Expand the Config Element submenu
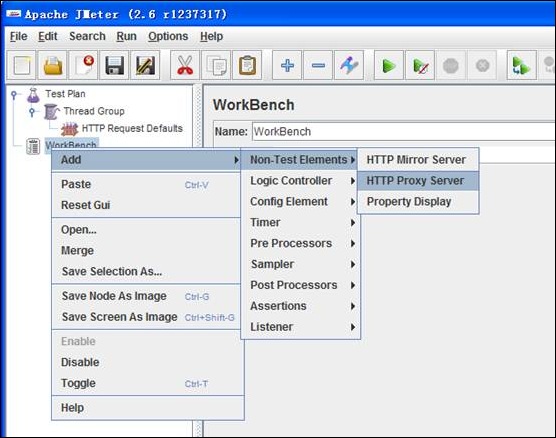 [x=300, y=202]
